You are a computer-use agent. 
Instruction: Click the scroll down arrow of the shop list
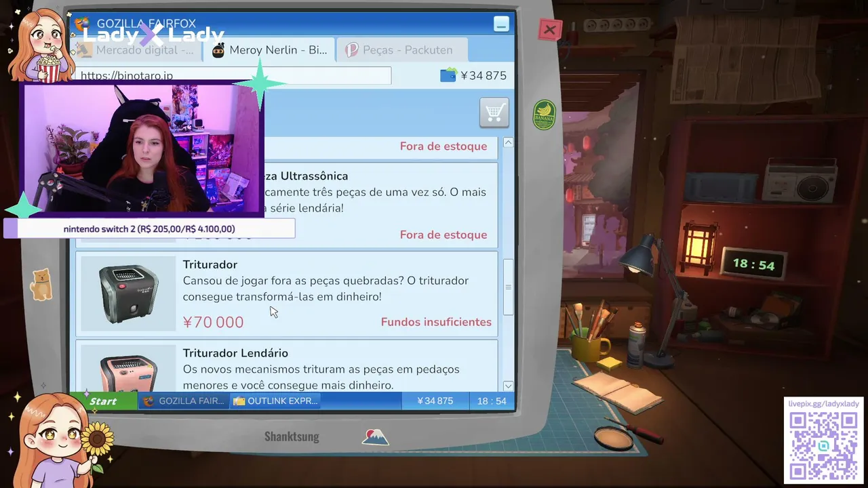pos(508,386)
